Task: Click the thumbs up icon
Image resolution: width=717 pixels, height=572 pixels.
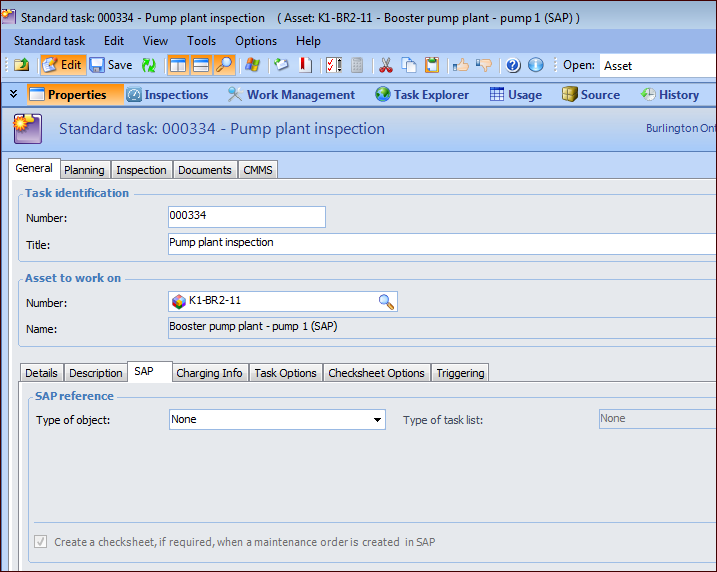Action: coord(461,65)
